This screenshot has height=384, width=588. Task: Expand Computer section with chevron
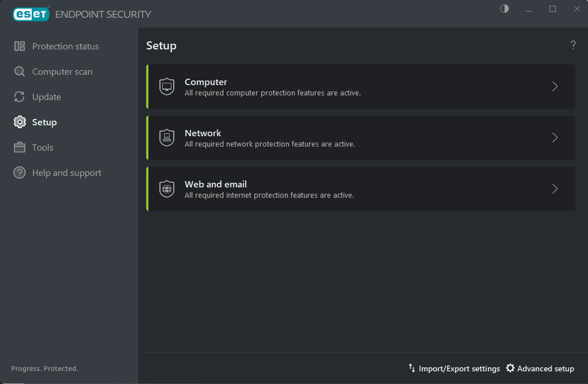pos(555,87)
